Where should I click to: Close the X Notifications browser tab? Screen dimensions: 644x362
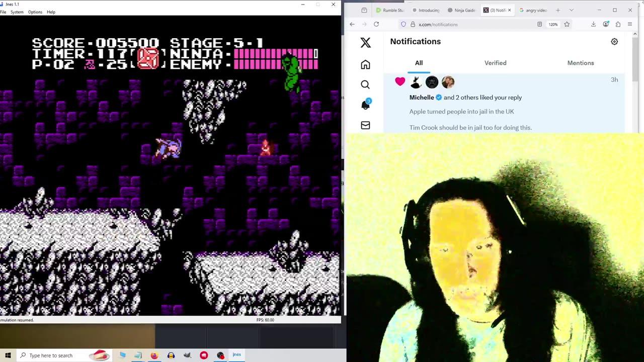pos(509,10)
